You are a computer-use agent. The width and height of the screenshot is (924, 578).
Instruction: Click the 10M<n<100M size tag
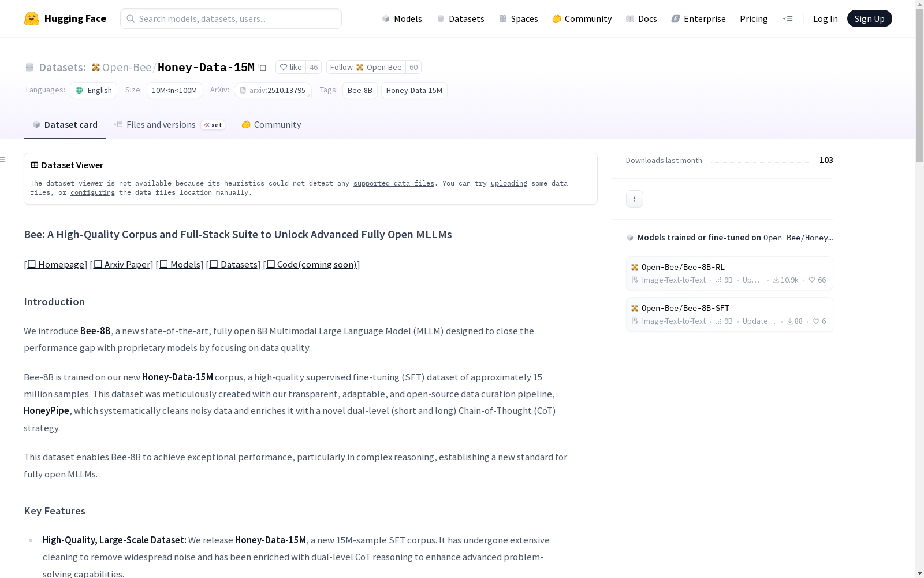(x=174, y=90)
